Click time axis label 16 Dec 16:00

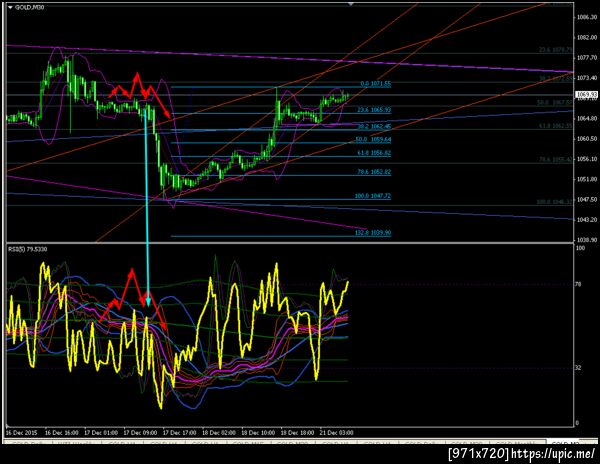(x=62, y=433)
